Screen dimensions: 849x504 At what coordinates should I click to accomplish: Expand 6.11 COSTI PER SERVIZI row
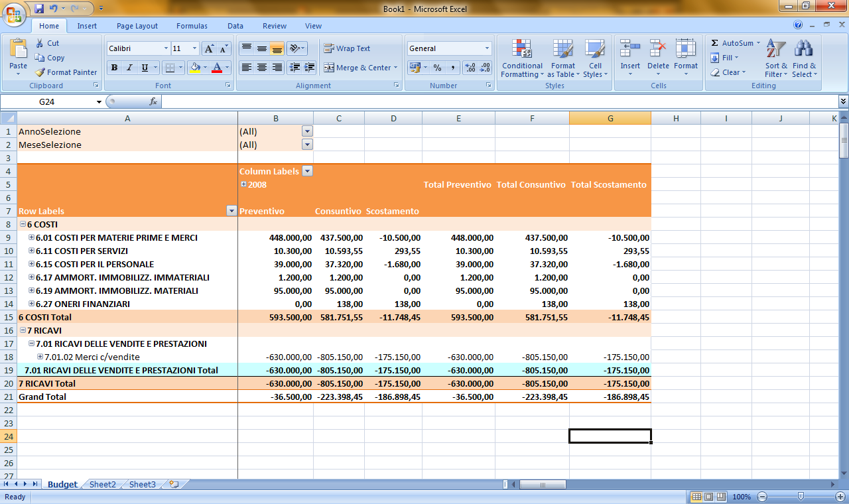tap(31, 251)
